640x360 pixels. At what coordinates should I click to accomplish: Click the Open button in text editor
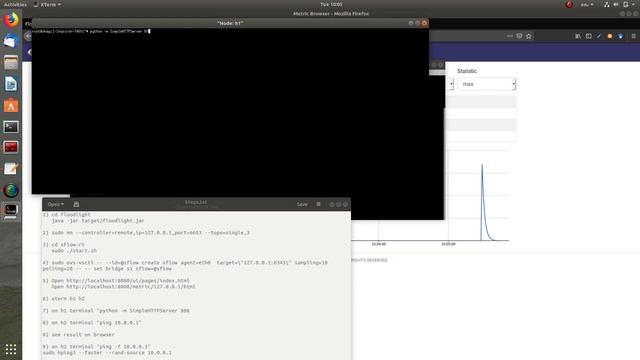click(x=56, y=204)
